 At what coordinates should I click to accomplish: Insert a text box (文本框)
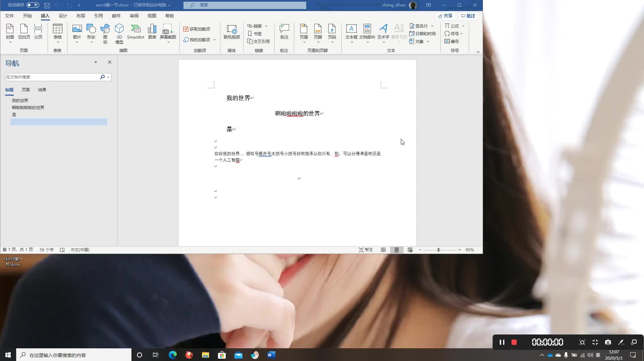click(x=351, y=33)
